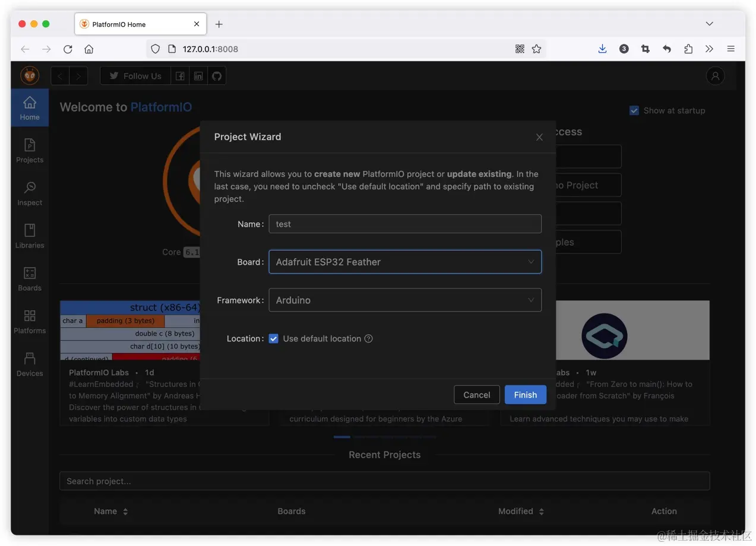This screenshot has width=756, height=546.
Task: Click the PlatformIO link in Welcome heading
Action: coord(161,107)
